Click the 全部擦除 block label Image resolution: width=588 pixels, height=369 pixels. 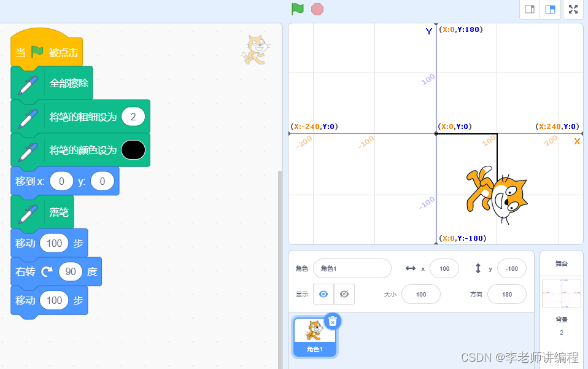click(69, 84)
